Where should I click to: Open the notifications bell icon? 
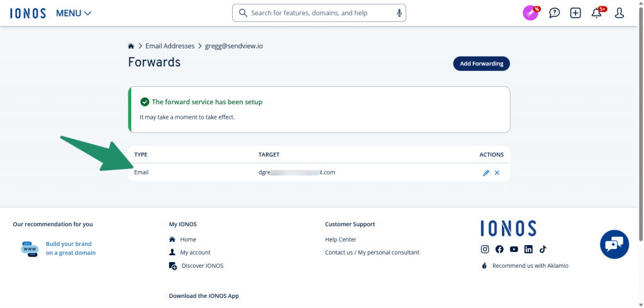click(x=597, y=13)
